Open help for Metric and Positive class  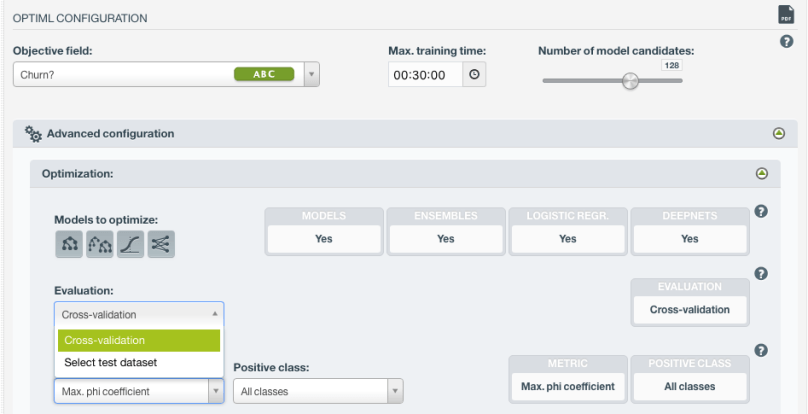[761, 351]
